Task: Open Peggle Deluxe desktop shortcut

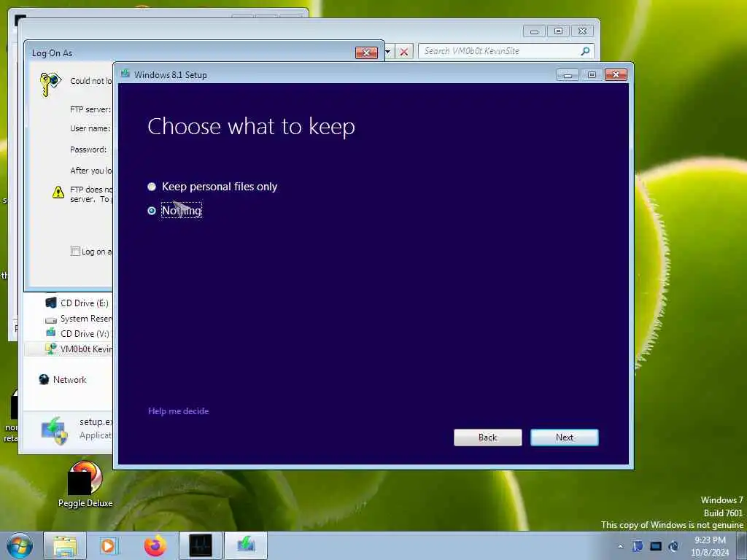Action: tap(85, 484)
